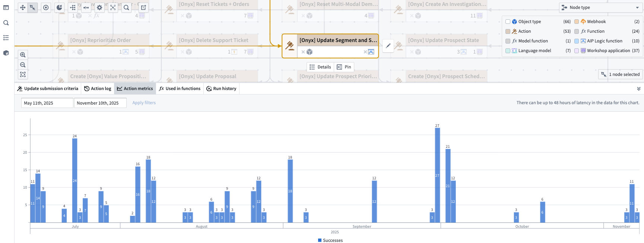The image size is (644, 243).
Task: Collapse the bottom details panel chevron
Action: (x=639, y=89)
